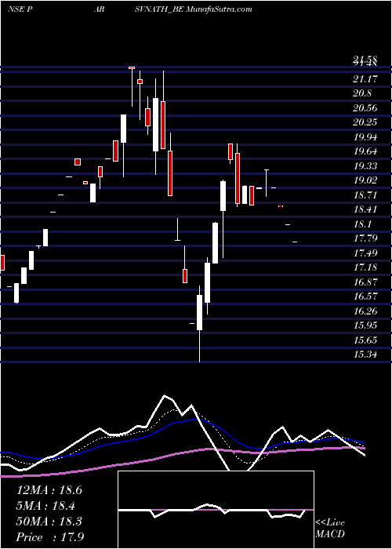The image size is (392, 549).
Task: Click the 20.56 price axis label
Action: (x=365, y=108)
